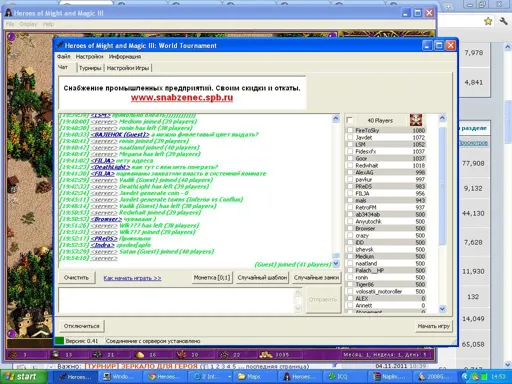Focus the chat message input field

[177, 300]
